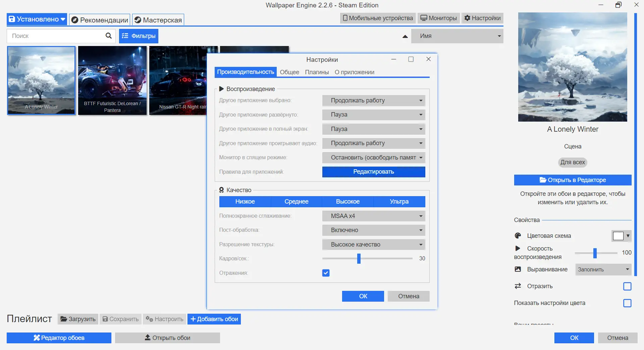Open the Имя sort dropdown
This screenshot has height=350, width=644.
pos(457,36)
